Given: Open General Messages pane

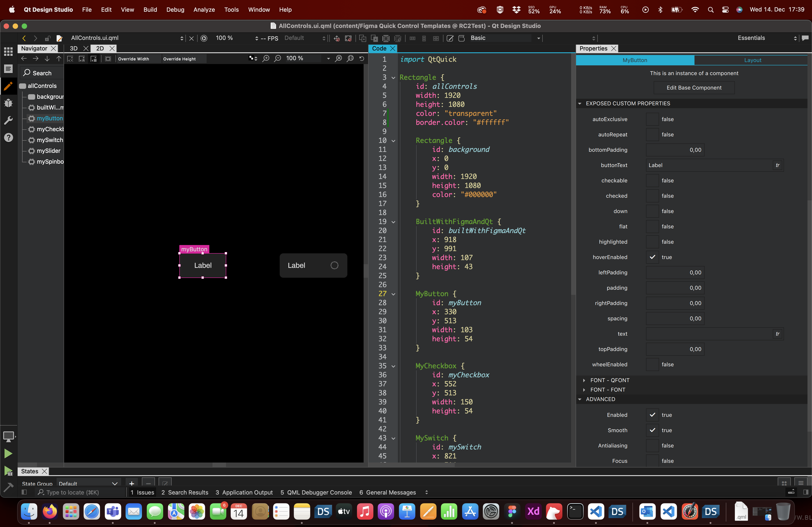Looking at the screenshot, I should (388, 493).
